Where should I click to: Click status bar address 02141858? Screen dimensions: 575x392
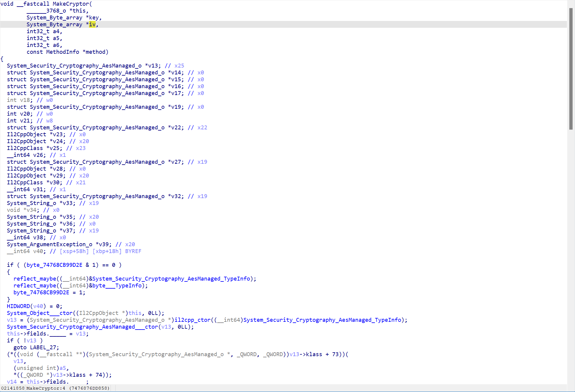click(13, 388)
